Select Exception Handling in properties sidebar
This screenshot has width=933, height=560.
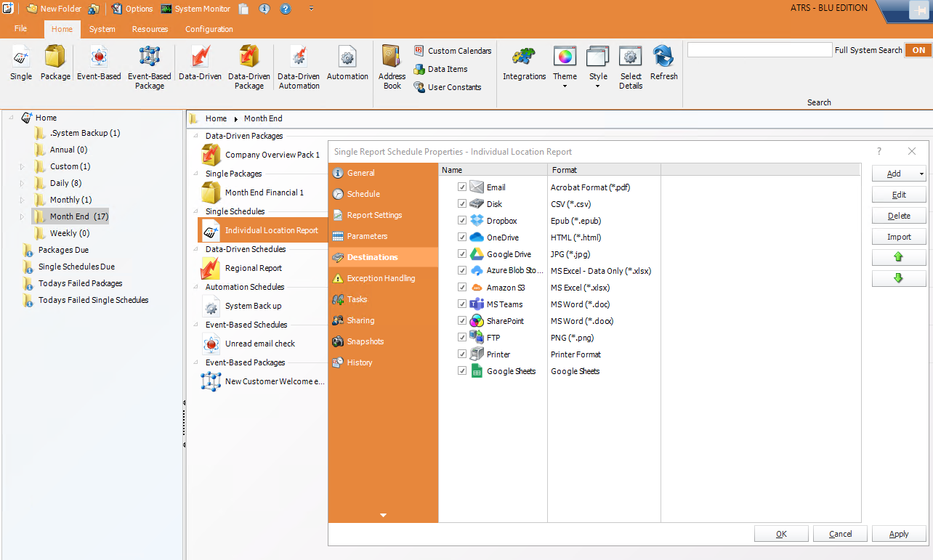click(x=381, y=278)
